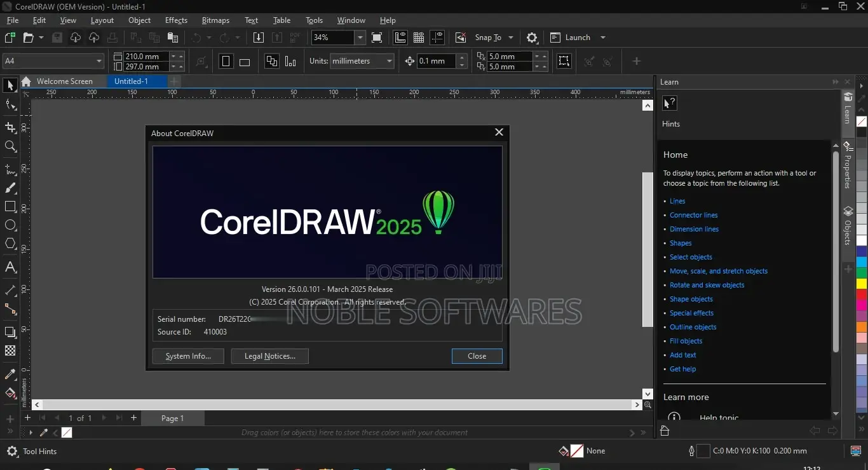Select the Connector tool
868x470 pixels.
pyautogui.click(x=10, y=309)
